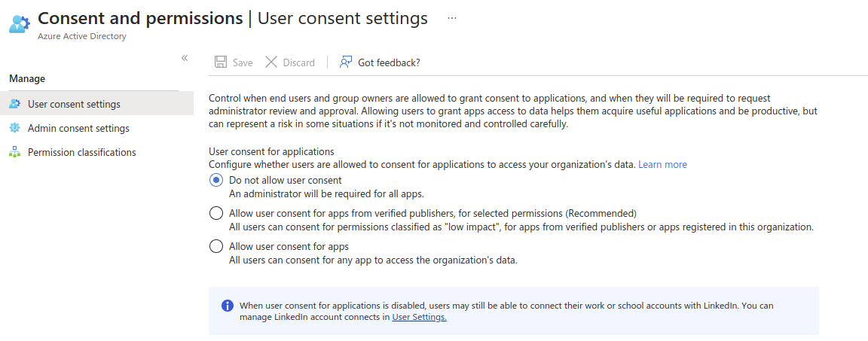Click the Got feedback person icon
868x341 pixels.
346,62
